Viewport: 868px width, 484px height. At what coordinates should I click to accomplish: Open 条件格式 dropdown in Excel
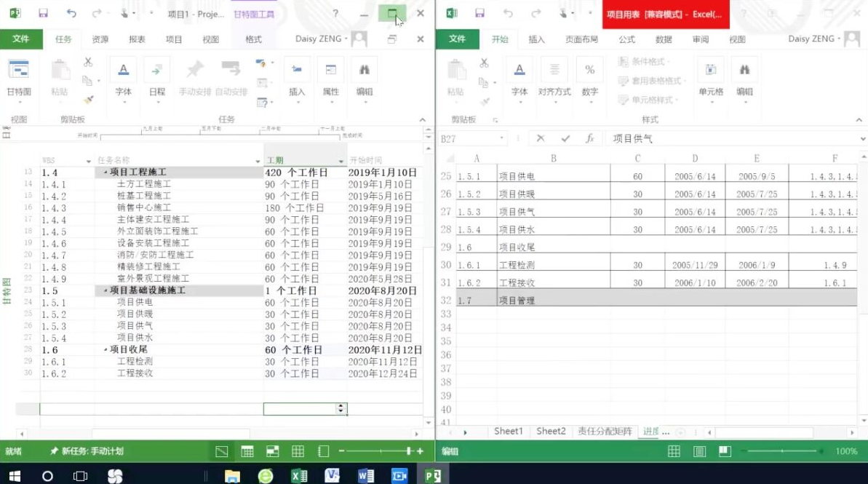point(645,61)
